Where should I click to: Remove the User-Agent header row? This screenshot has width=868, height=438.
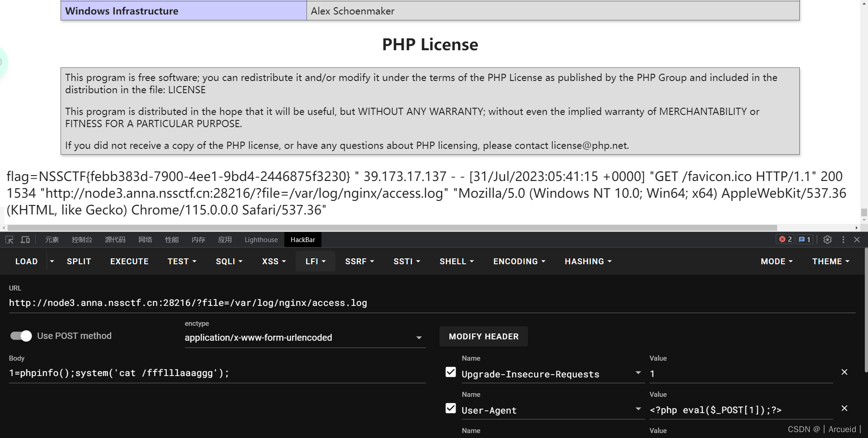844,408
